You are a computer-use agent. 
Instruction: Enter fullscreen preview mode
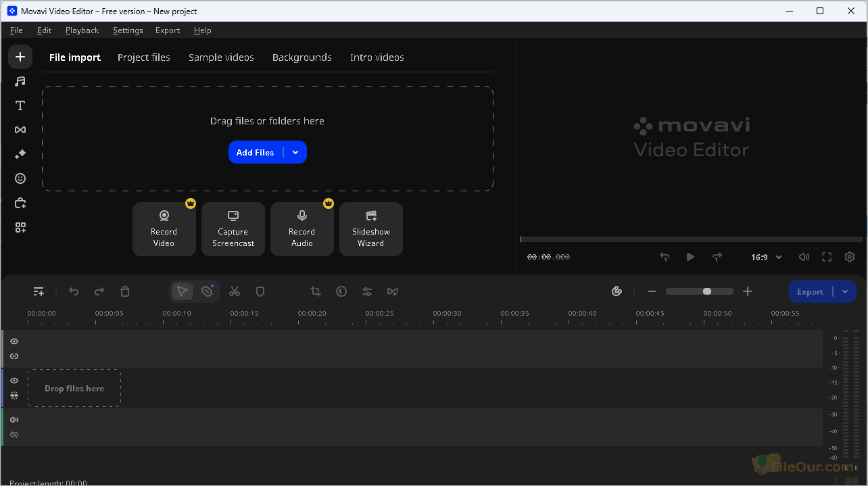click(x=827, y=257)
